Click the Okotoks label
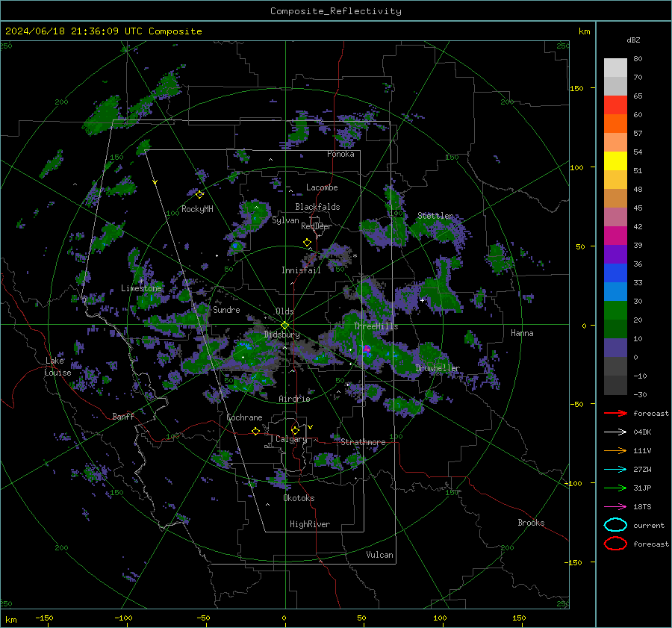Image resolution: width=672 pixels, height=628 pixels. tap(299, 498)
